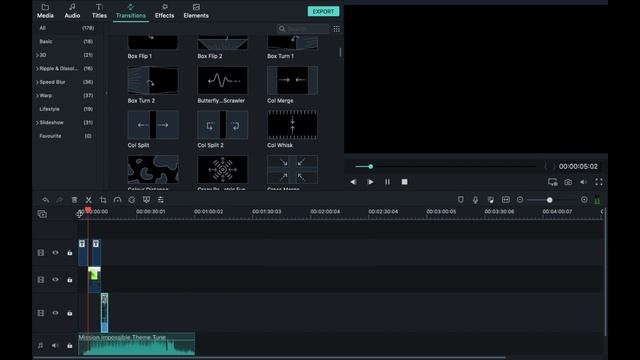Open the Audio tab
The width and height of the screenshot is (640, 360).
(72, 11)
